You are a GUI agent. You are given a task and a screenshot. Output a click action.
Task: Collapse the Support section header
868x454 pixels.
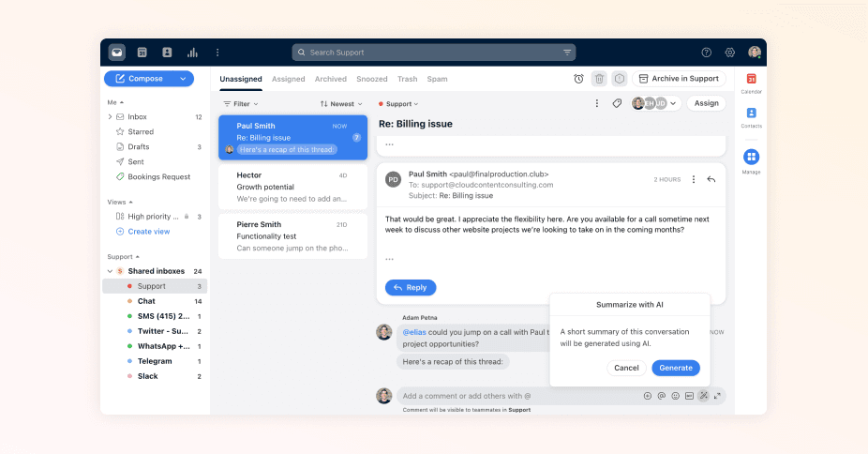124,257
